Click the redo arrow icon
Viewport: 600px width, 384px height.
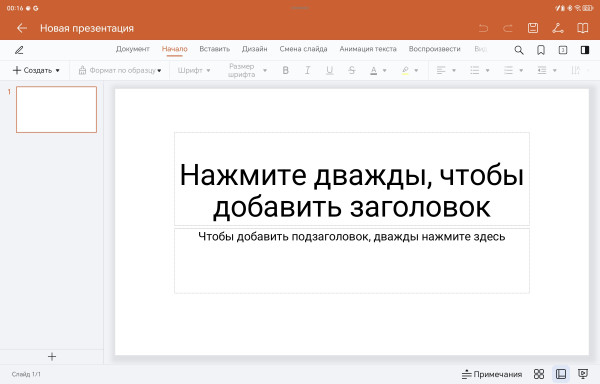(508, 28)
